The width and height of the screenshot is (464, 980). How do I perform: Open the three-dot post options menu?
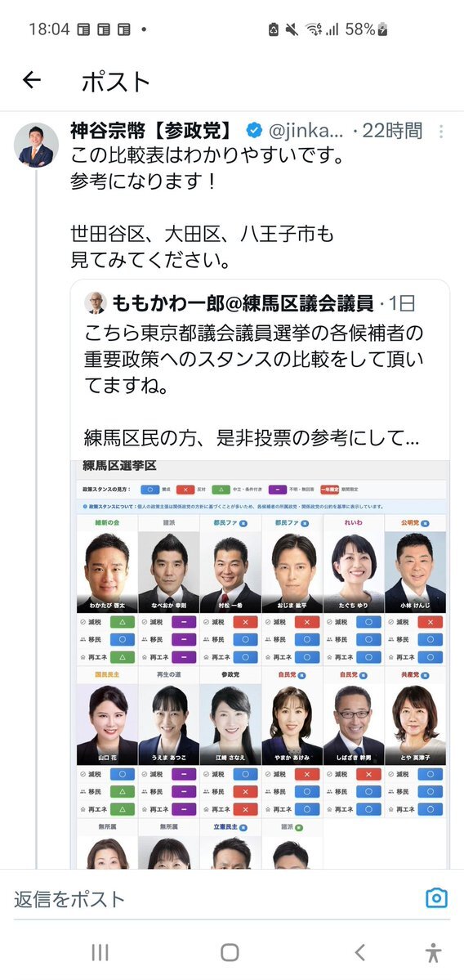pos(441,132)
